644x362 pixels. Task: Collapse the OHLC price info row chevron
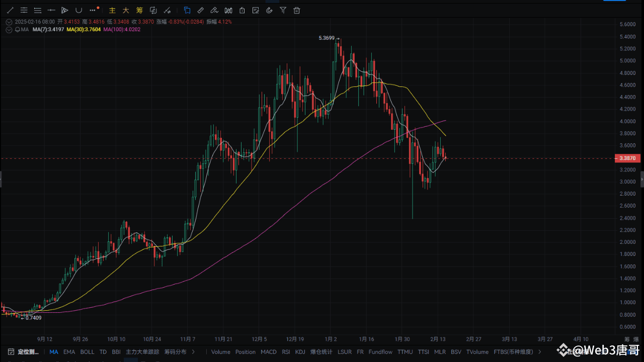pyautogui.click(x=9, y=22)
